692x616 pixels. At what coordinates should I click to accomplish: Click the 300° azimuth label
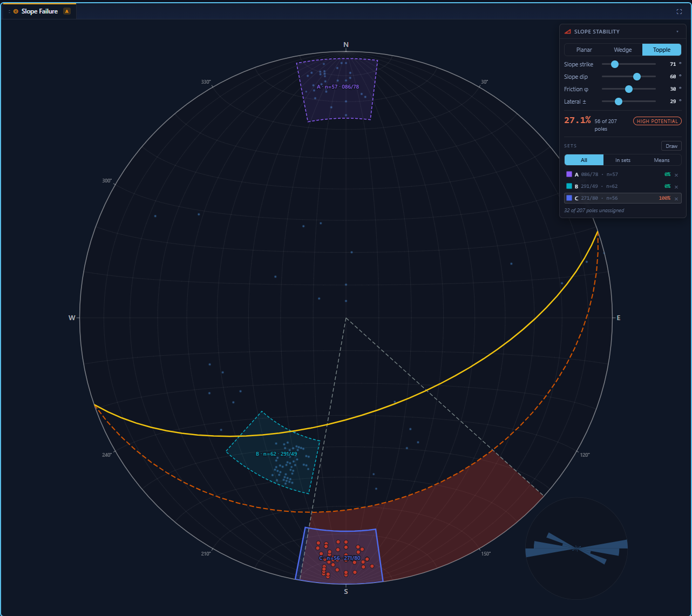(x=107, y=181)
